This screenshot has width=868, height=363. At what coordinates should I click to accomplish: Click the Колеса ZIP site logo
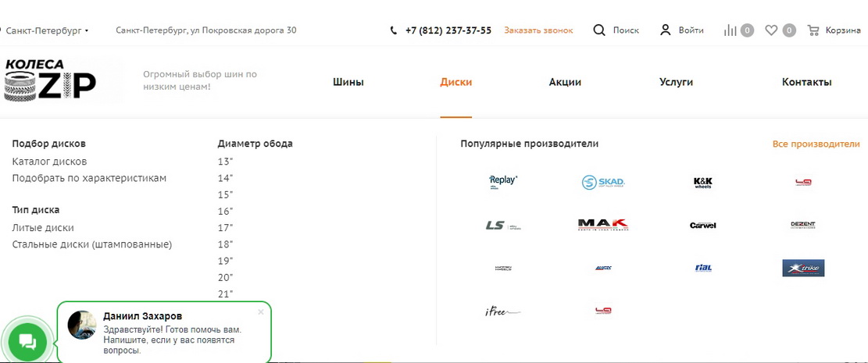coord(51,80)
